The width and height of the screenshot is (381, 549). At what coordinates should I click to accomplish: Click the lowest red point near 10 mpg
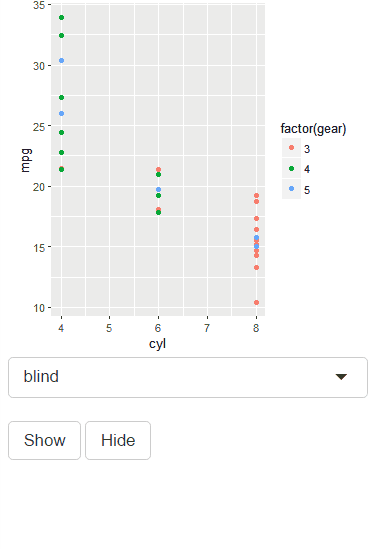point(256,303)
